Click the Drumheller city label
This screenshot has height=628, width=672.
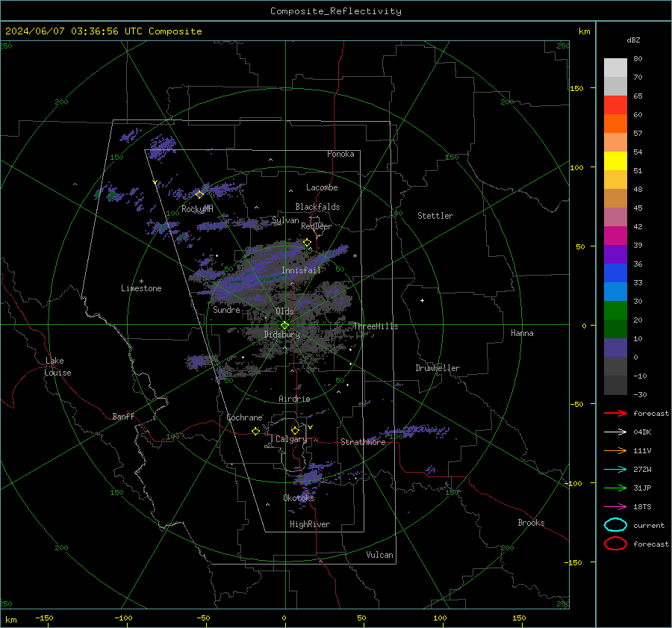tap(438, 368)
